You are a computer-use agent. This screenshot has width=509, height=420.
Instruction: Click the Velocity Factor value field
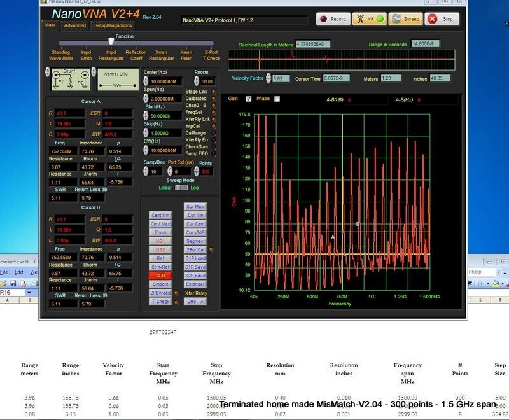click(x=281, y=78)
